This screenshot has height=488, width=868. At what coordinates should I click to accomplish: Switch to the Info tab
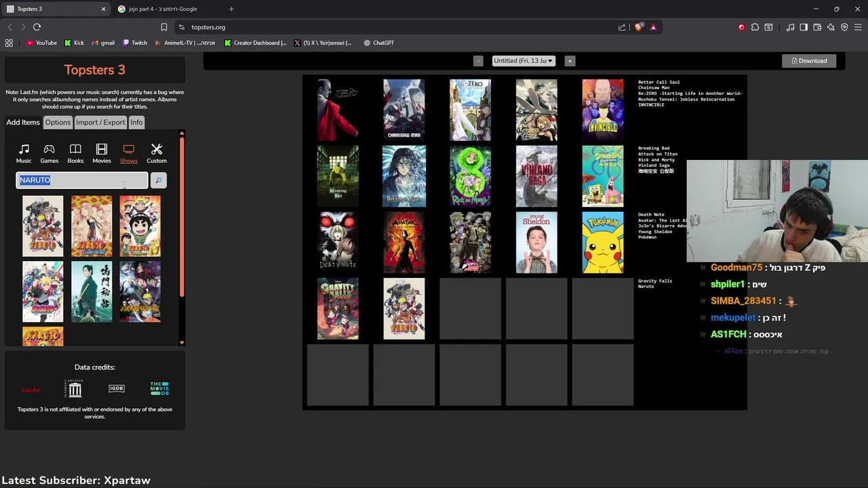(136, 122)
